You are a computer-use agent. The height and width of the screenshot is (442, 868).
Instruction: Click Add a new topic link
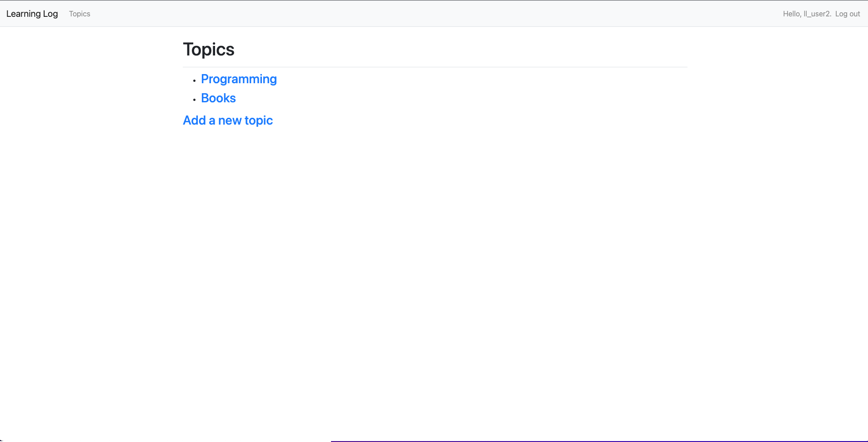click(x=228, y=121)
